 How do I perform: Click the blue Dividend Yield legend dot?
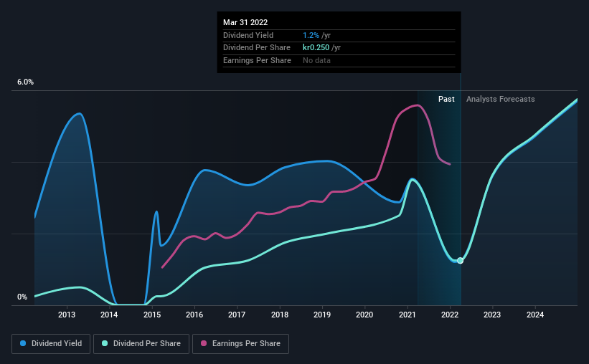coord(23,343)
